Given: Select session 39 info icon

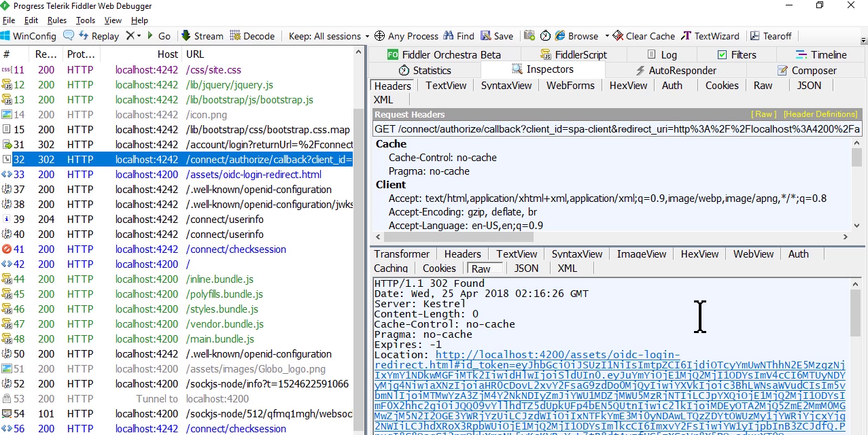Looking at the screenshot, I should tap(7, 219).
